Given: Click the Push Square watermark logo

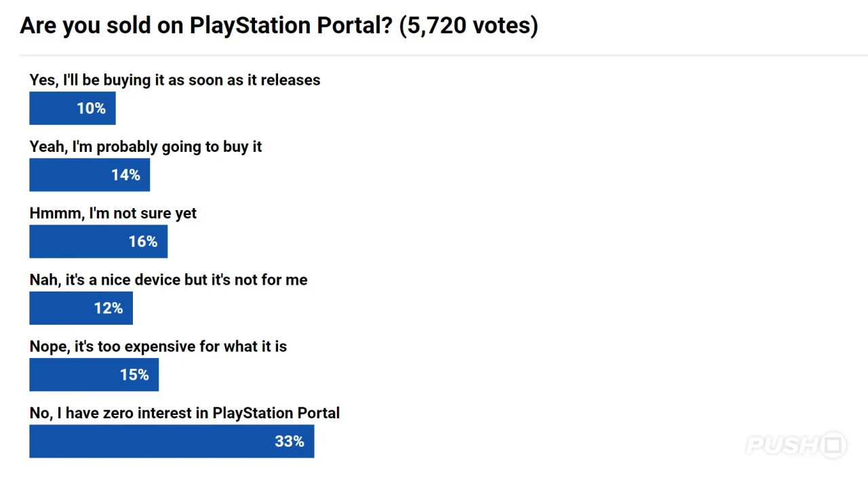Looking at the screenshot, I should (x=795, y=445).
